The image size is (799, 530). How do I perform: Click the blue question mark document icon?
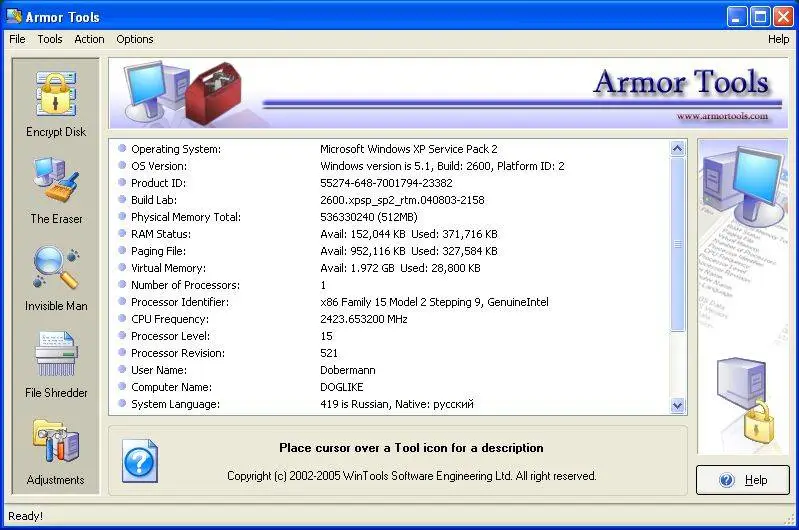[x=140, y=461]
